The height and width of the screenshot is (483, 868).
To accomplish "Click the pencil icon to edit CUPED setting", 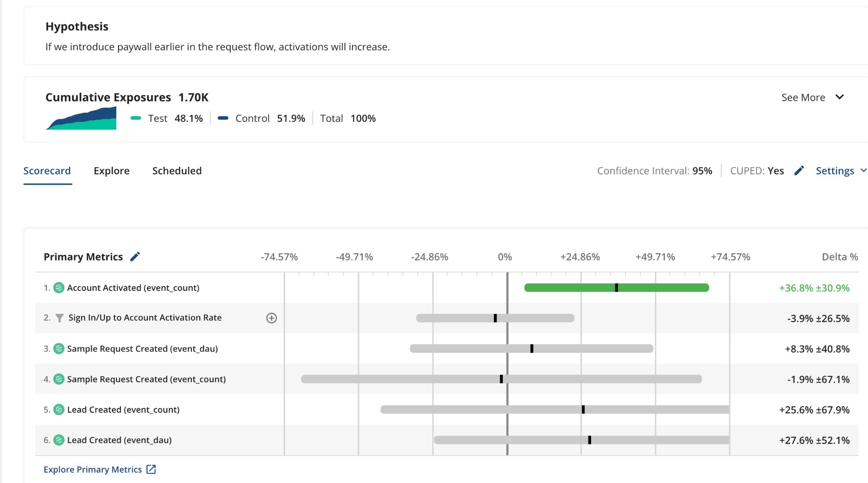I will click(799, 170).
